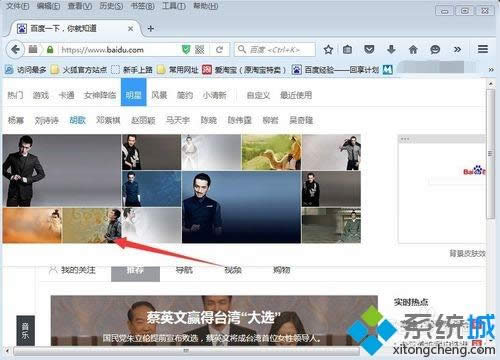This screenshot has width=500, height=360.
Task: Open the chat bubble toolbar icon
Action: tap(435, 50)
